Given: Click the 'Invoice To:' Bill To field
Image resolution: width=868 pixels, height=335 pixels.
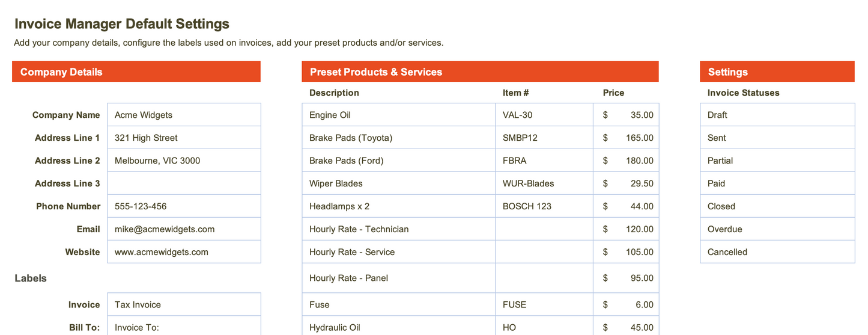Looking at the screenshot, I should [x=184, y=327].
